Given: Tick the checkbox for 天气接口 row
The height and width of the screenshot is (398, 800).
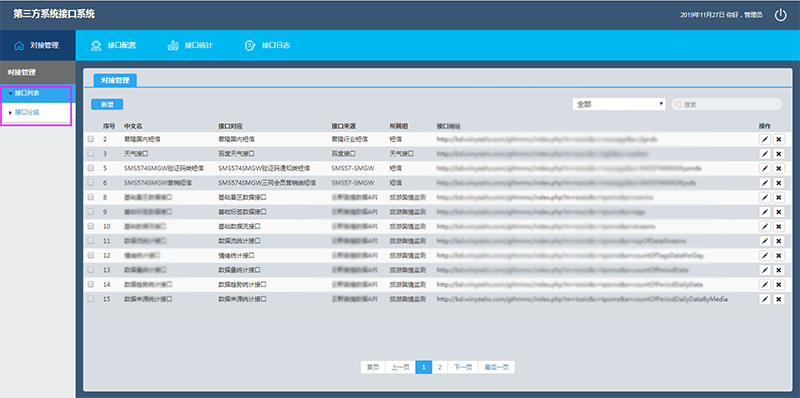Looking at the screenshot, I should click(91, 153).
